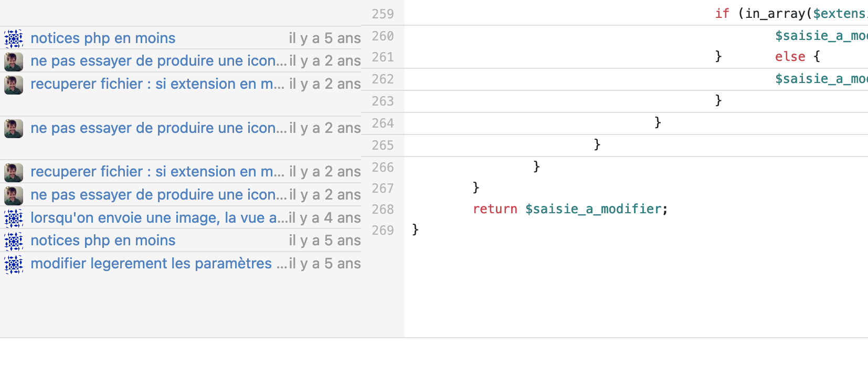The width and height of the screenshot is (868, 375).
Task: Select line number 260
Action: point(383,36)
